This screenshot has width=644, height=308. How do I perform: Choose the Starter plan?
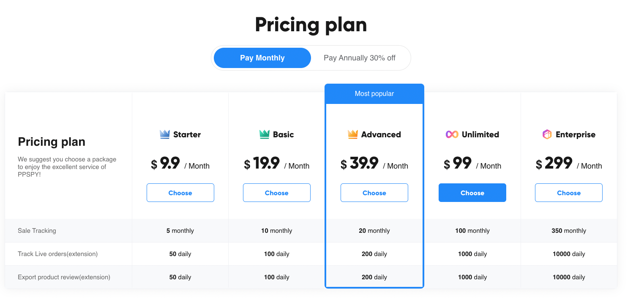tap(180, 193)
